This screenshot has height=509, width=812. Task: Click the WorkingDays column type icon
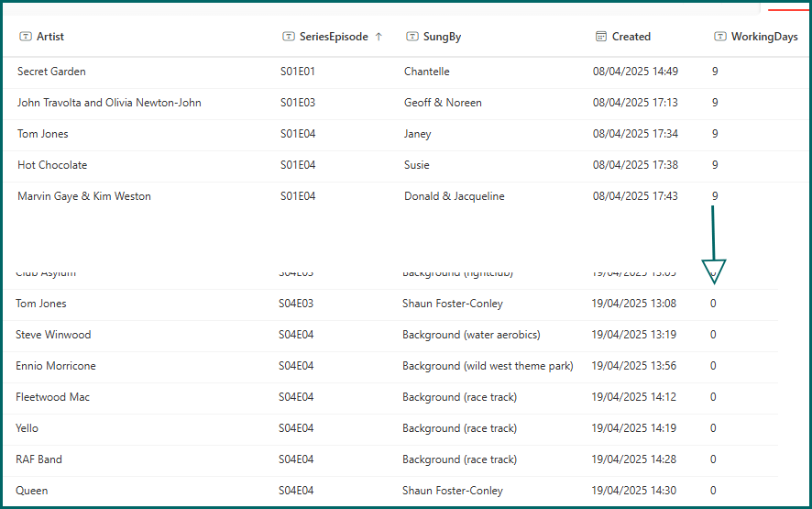(720, 37)
